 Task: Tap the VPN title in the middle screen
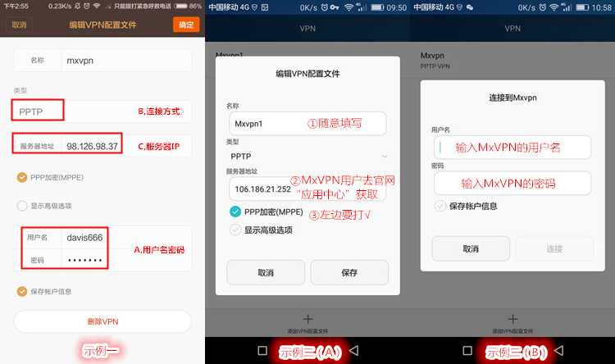click(307, 28)
